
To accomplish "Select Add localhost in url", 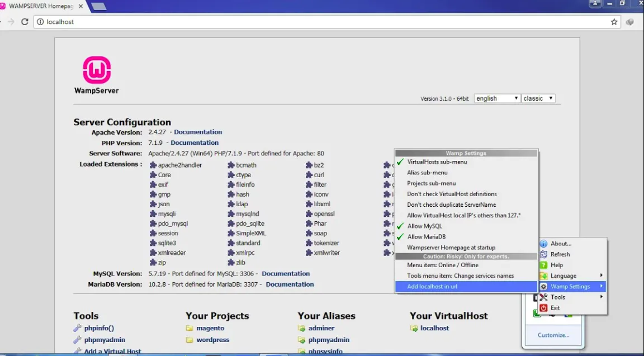I will [432, 287].
